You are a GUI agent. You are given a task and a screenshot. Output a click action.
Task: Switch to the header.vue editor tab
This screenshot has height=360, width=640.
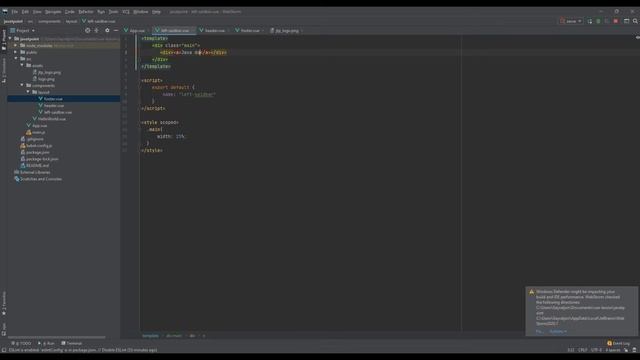coord(213,31)
